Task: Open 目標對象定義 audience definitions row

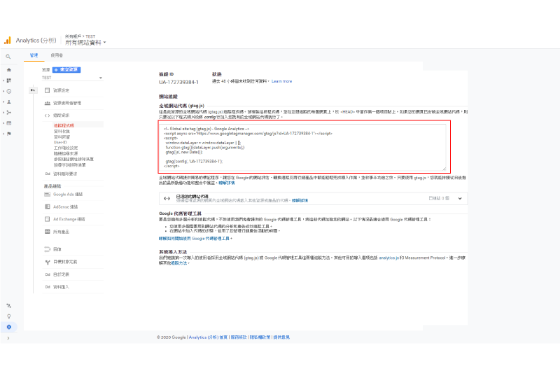Action: (73, 262)
